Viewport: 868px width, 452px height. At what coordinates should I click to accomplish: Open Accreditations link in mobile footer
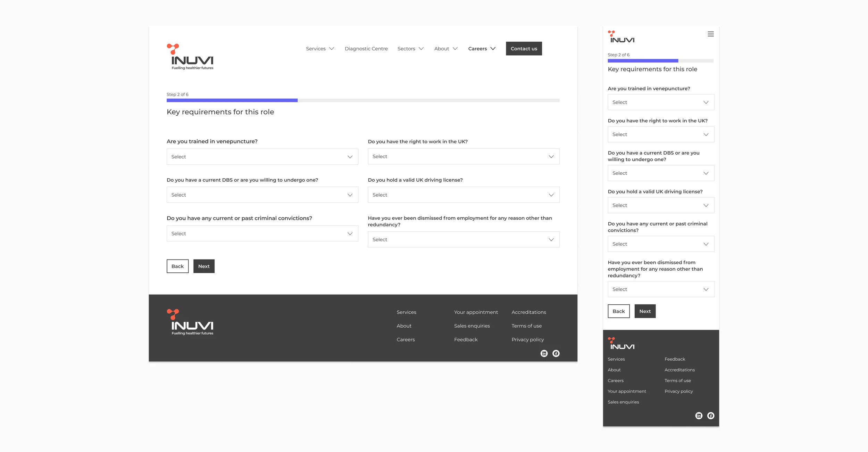point(679,370)
